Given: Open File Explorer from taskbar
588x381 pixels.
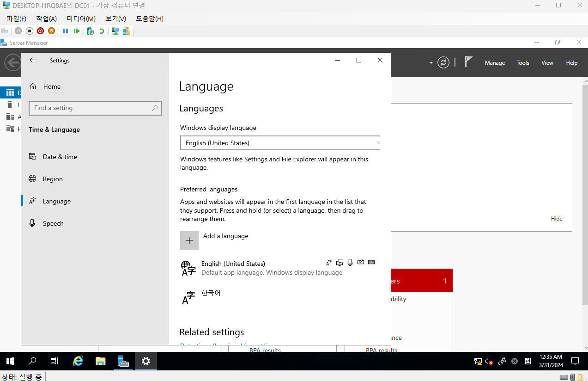Looking at the screenshot, I should [101, 361].
